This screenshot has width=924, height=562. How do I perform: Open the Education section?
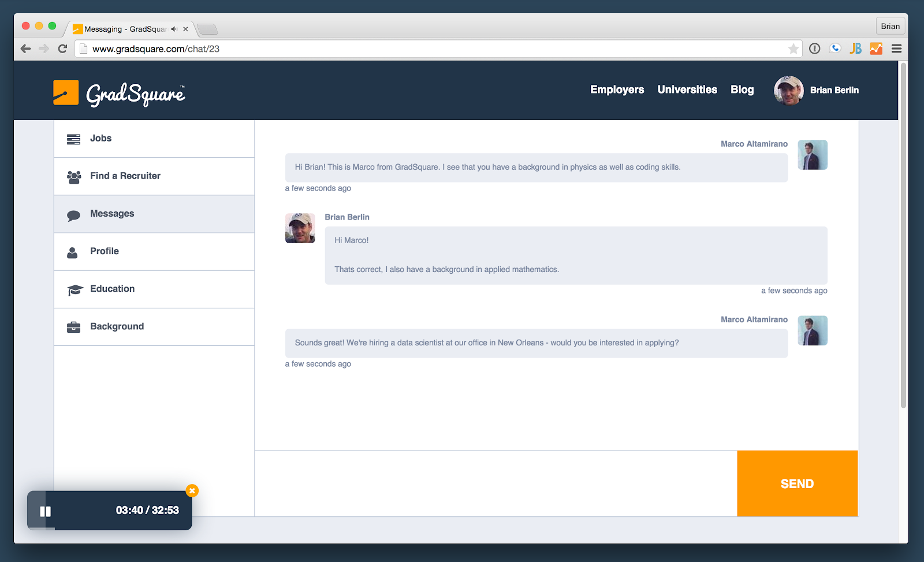pyautogui.click(x=154, y=289)
